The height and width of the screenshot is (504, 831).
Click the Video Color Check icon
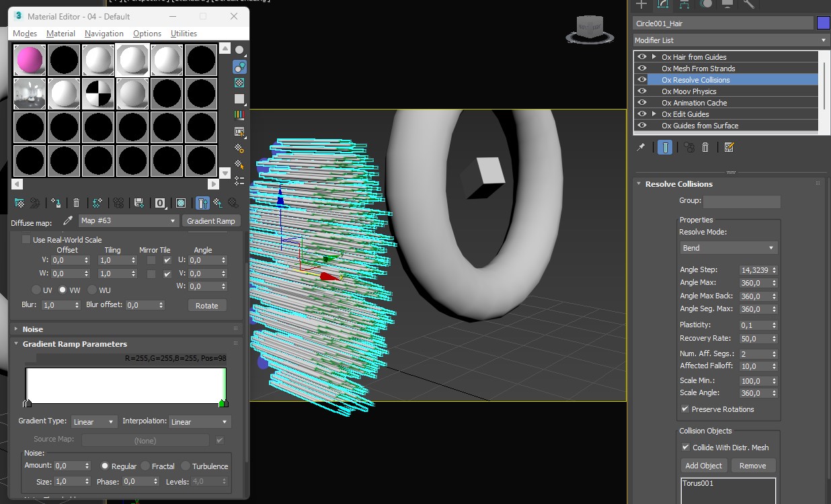[239, 115]
